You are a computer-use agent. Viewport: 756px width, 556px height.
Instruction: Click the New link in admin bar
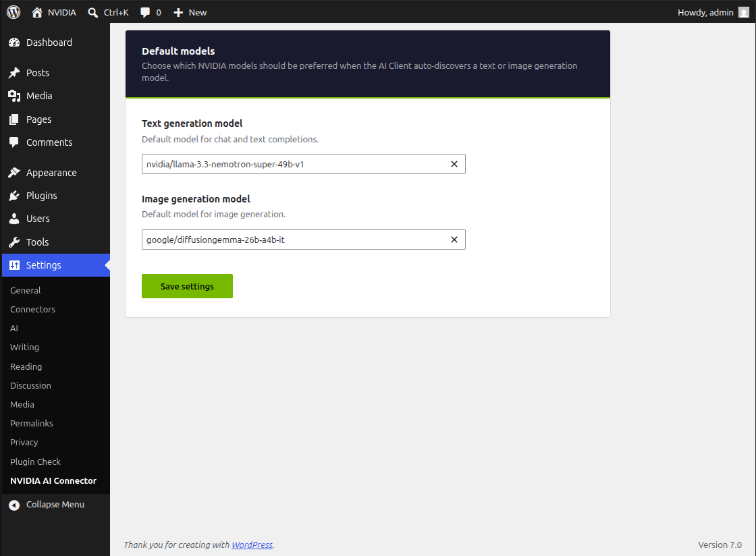pos(198,13)
